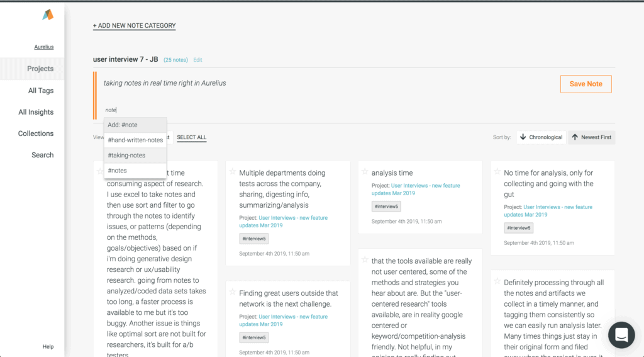This screenshot has width=644, height=357.
Task: Click #interview5 tag on 'No time for analysis' note
Action: 518,228
